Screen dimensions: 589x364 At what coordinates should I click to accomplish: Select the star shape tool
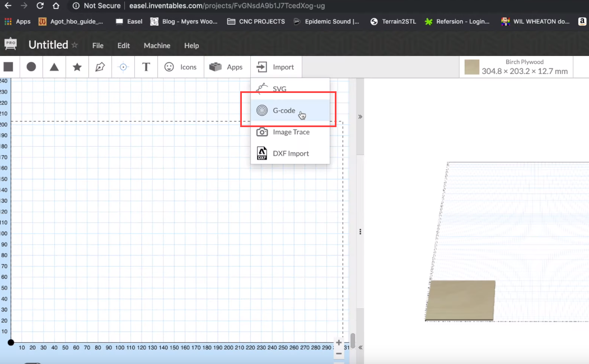tap(77, 67)
